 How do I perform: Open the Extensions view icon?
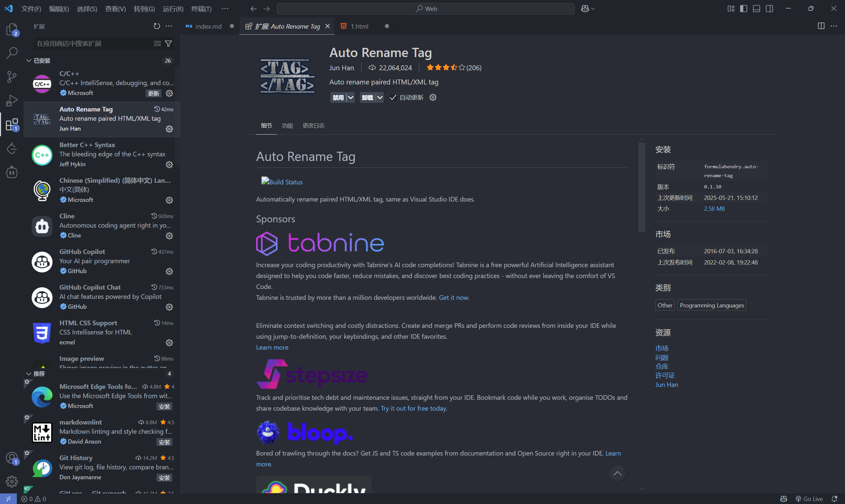[12, 124]
